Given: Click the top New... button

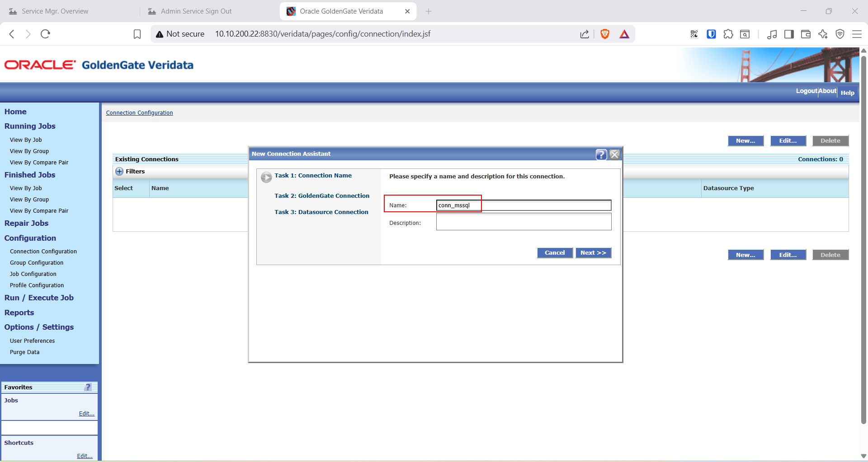Looking at the screenshot, I should (745, 141).
